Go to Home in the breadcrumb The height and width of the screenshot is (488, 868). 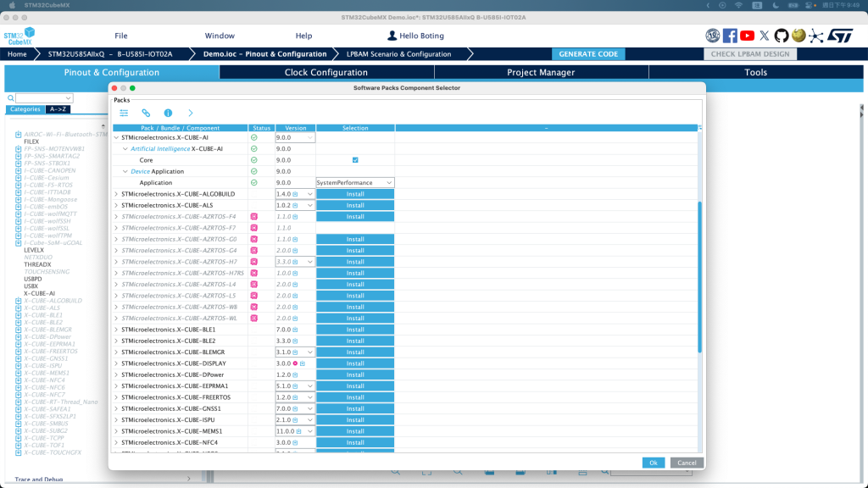pos(17,54)
